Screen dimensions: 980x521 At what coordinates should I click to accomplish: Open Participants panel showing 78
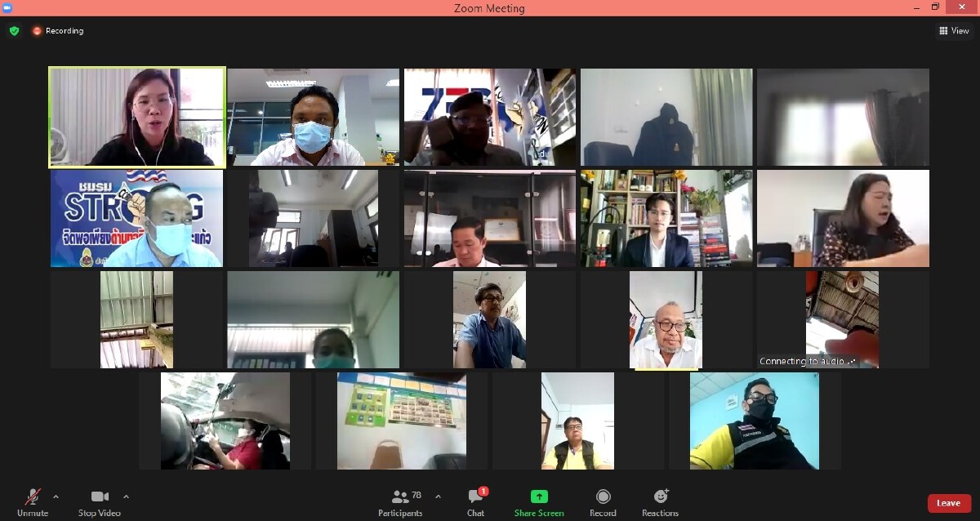click(400, 502)
